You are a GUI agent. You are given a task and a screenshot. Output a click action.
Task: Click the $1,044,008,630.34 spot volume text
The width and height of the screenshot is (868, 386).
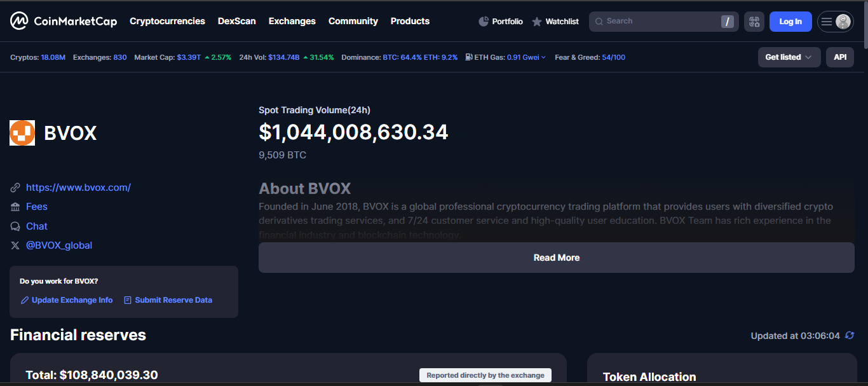click(x=353, y=132)
